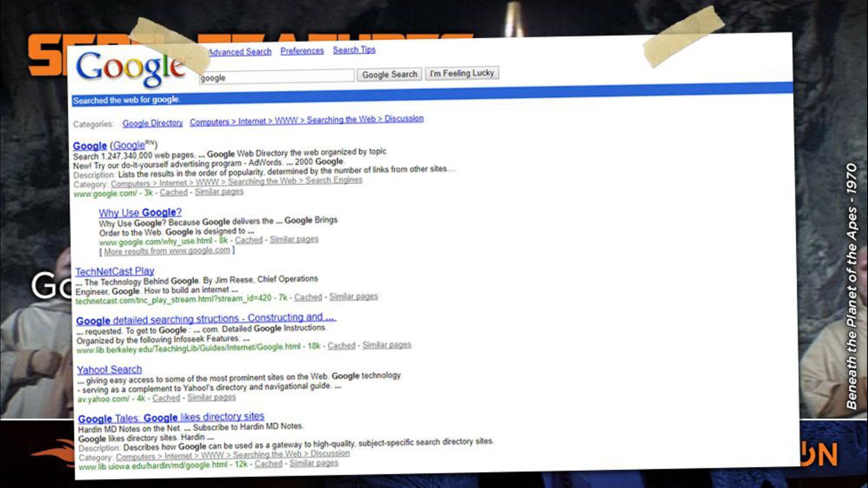Click the I'm Feeling Lucky button

click(462, 73)
